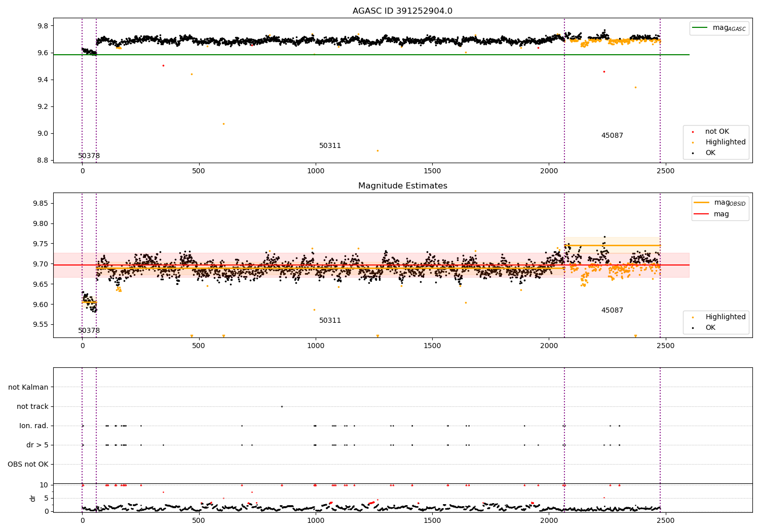The height and width of the screenshot is (532, 760).
Task: Click the 'not track' axis label
Action: (32, 406)
